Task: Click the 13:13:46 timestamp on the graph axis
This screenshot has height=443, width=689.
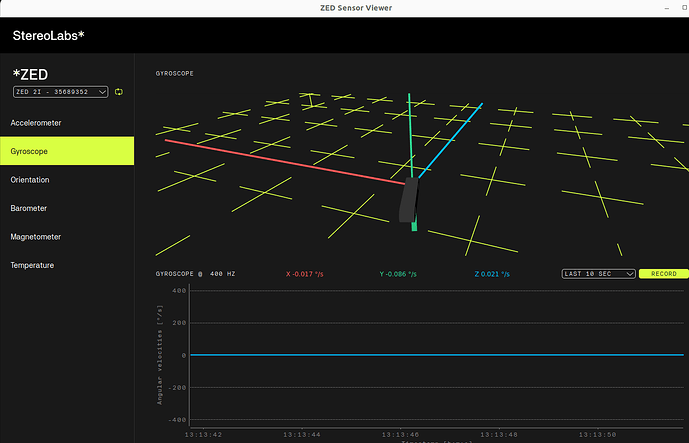Action: point(400,435)
